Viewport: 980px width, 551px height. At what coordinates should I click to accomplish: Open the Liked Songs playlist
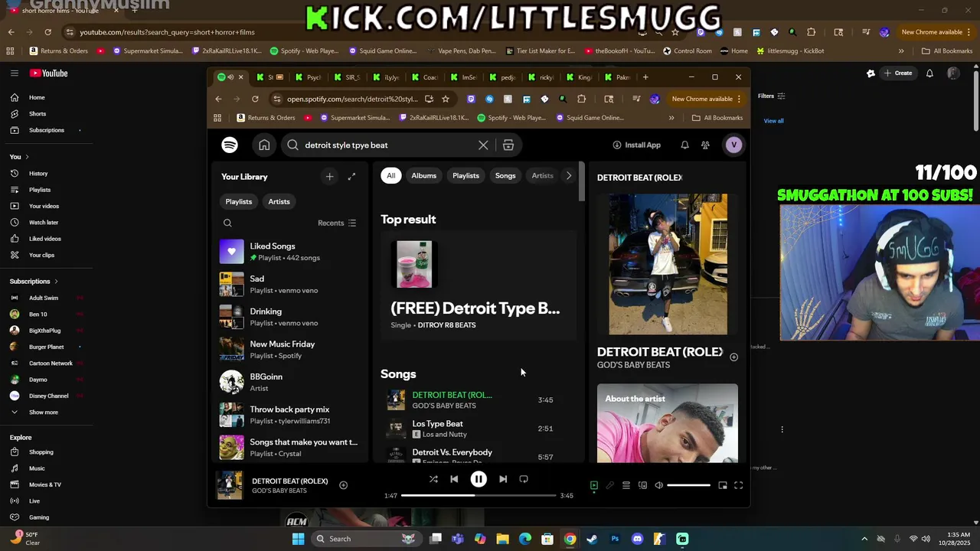tap(289, 252)
